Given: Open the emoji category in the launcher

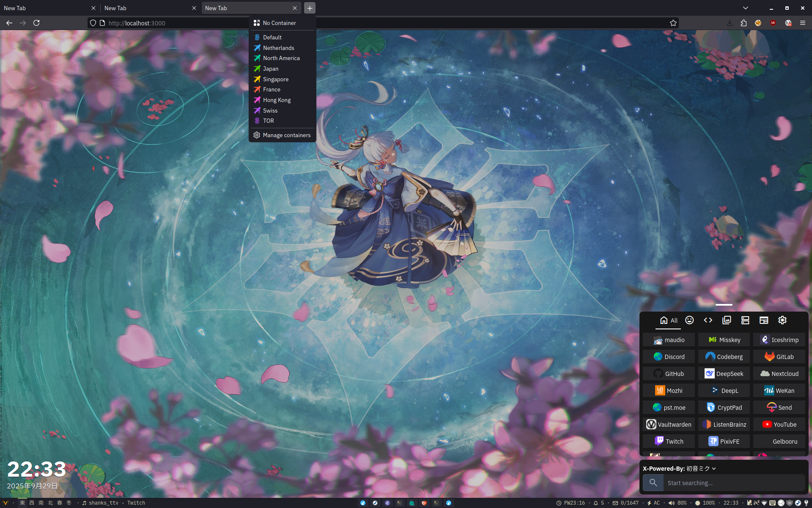Looking at the screenshot, I should click(x=689, y=320).
